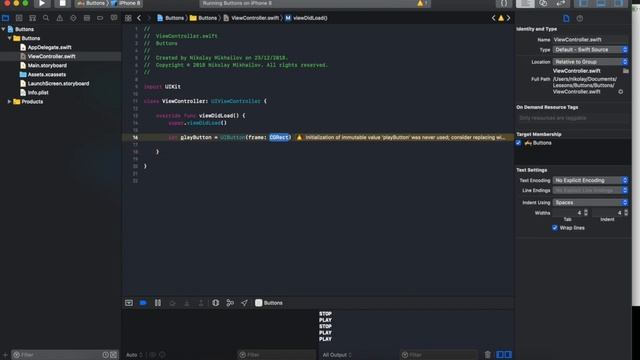
Task: Jump to previous issue arrow
Action: coord(493,18)
